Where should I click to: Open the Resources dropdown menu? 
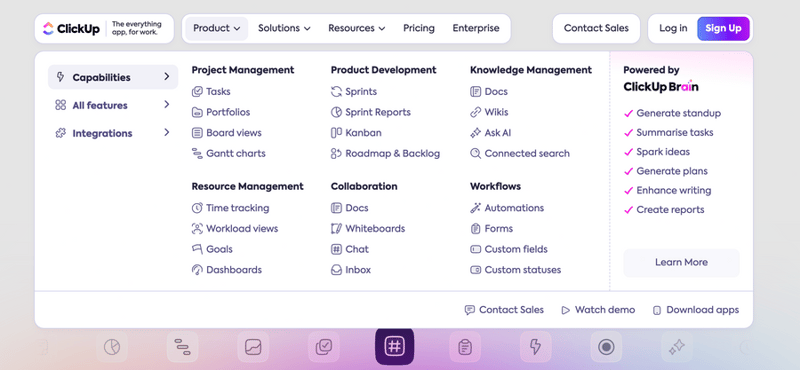[357, 29]
